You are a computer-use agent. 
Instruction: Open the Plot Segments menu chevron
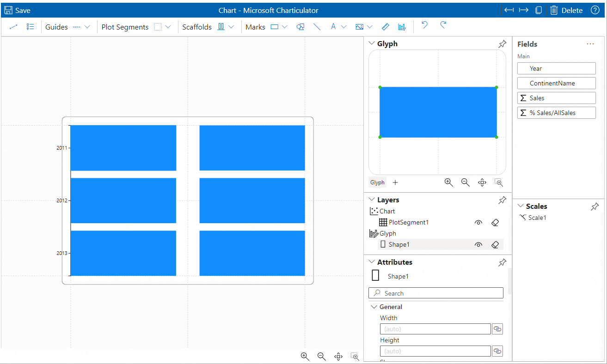click(168, 27)
